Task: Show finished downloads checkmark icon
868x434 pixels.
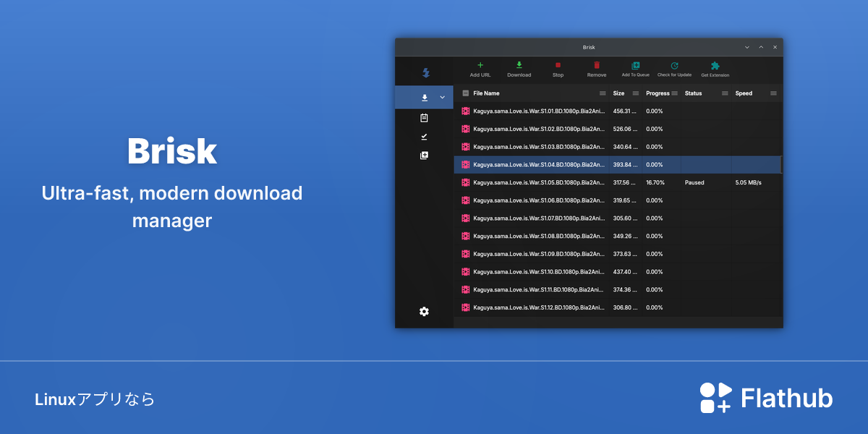Action: click(x=425, y=136)
